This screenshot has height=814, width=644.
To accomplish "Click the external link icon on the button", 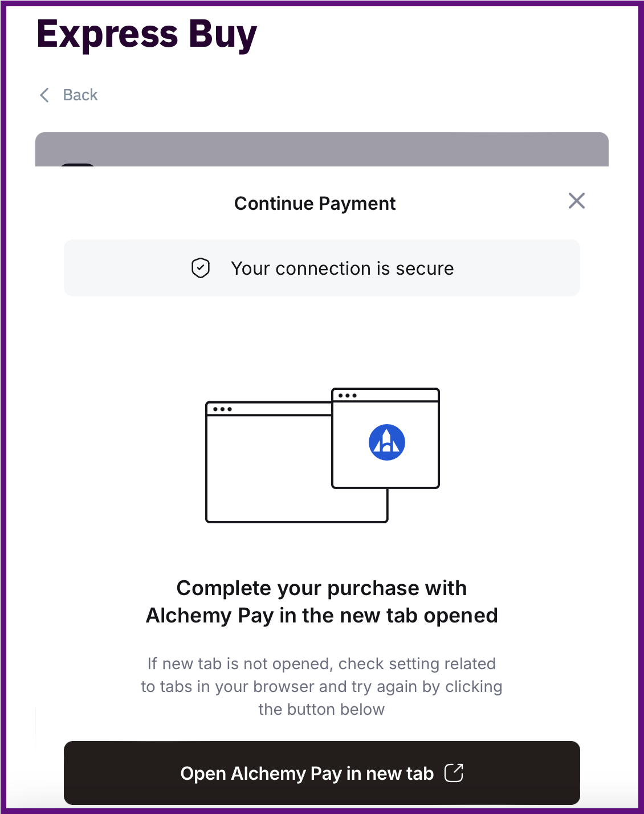I will [454, 773].
